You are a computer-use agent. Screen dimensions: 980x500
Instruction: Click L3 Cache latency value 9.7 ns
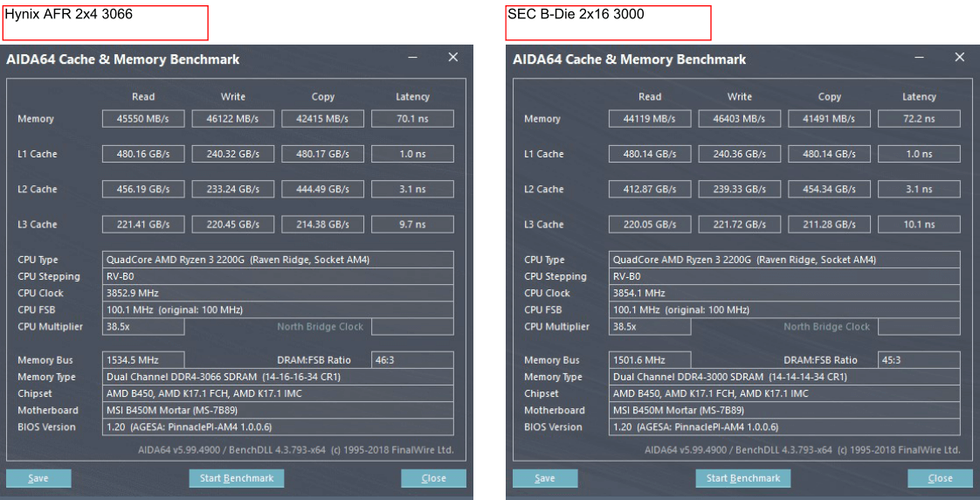tap(412, 224)
